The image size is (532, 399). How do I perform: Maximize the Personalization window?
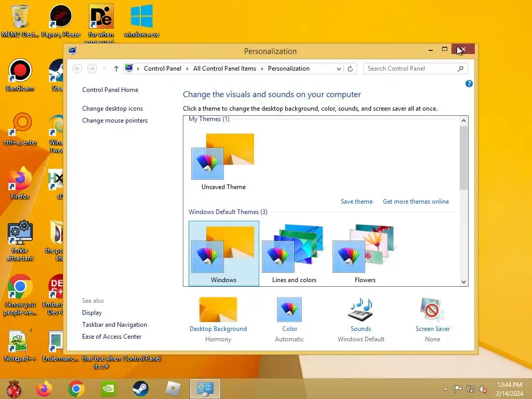pyautogui.click(x=445, y=49)
